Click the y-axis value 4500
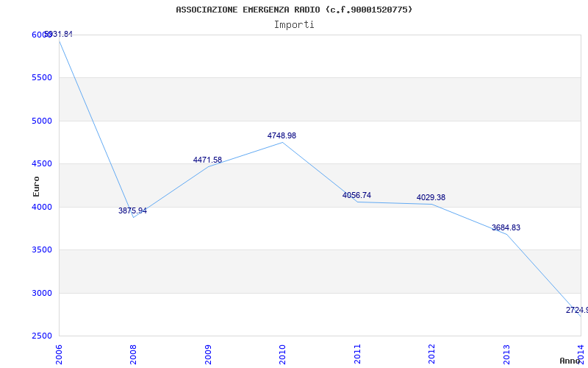The height and width of the screenshot is (368, 588). pos(42,164)
